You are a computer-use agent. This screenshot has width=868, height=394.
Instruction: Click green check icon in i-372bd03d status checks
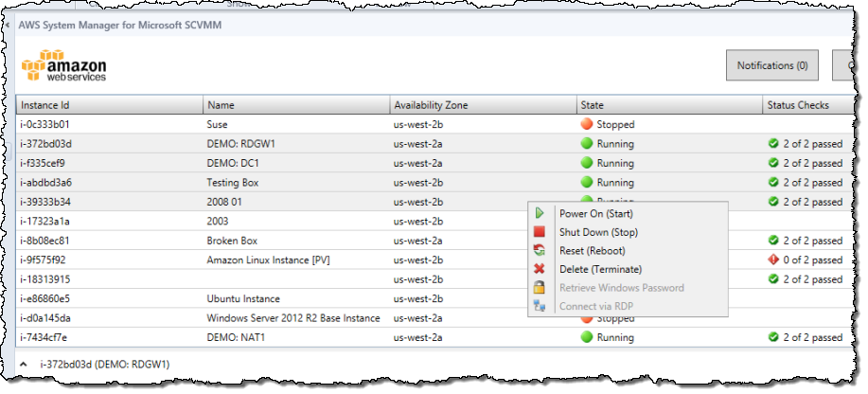[x=773, y=144]
